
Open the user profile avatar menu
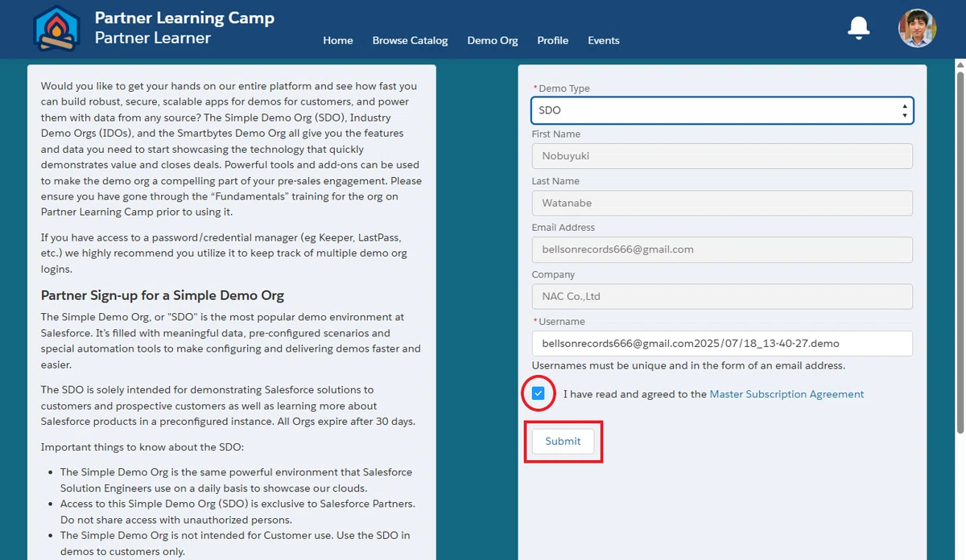pos(917,28)
